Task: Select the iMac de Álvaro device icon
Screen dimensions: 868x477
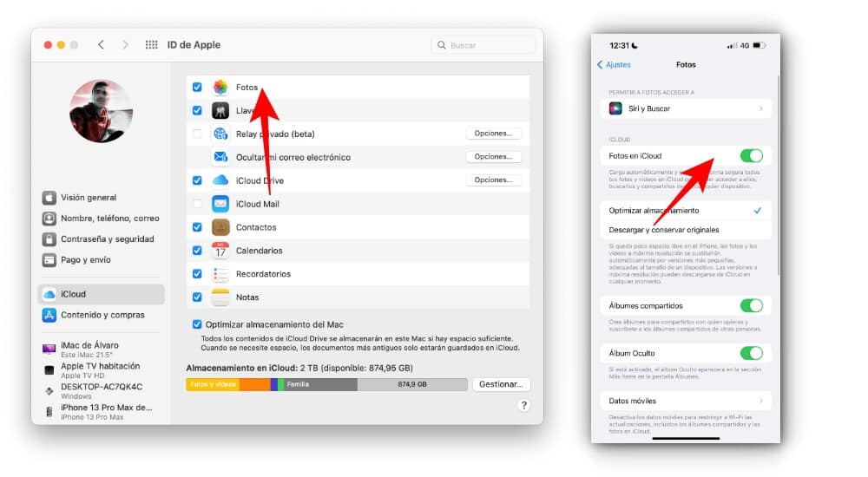Action: click(49, 349)
